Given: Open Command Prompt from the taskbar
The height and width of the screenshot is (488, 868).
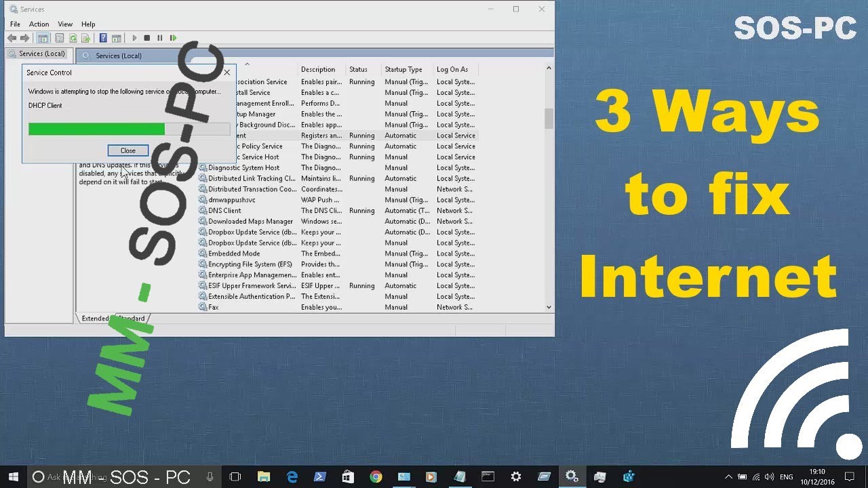Looking at the screenshot, I should pyautogui.click(x=488, y=476).
